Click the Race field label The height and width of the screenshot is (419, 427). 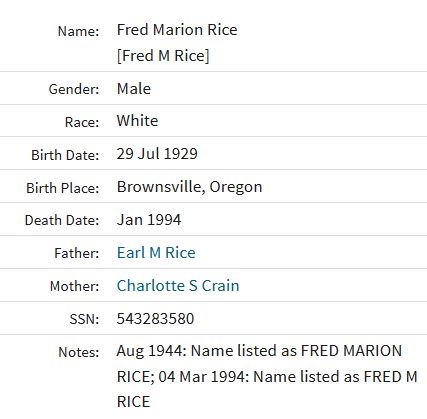(x=82, y=122)
